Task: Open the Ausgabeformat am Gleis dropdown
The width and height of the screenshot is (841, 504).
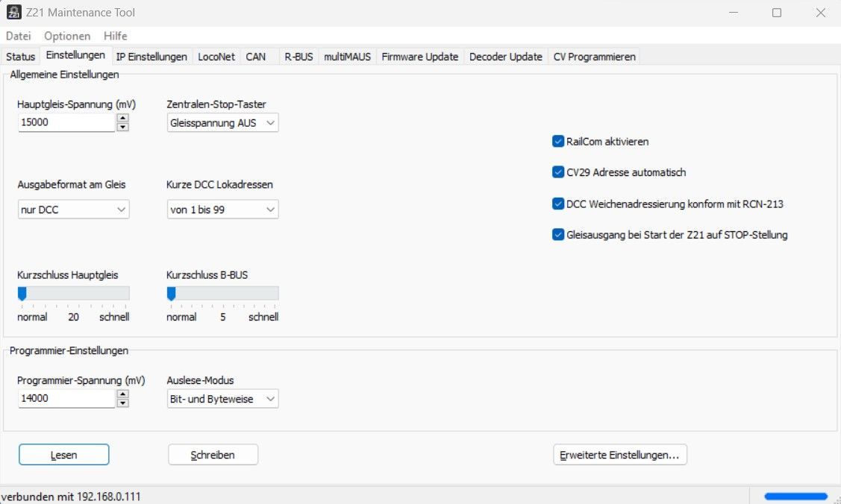Action: click(73, 210)
